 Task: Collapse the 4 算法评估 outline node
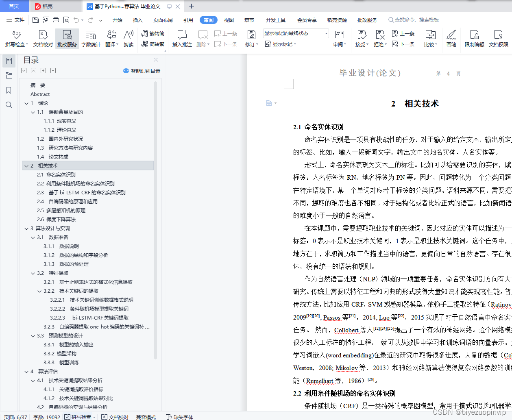[26, 372]
